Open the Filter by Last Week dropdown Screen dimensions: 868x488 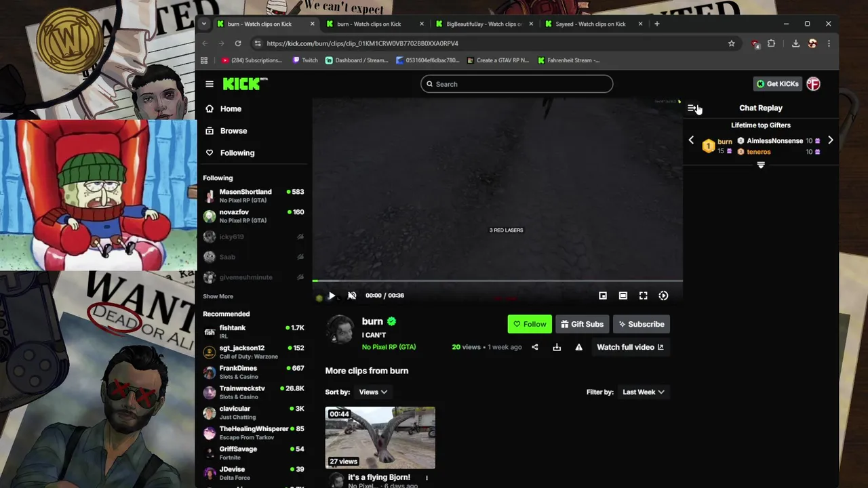[x=644, y=392]
